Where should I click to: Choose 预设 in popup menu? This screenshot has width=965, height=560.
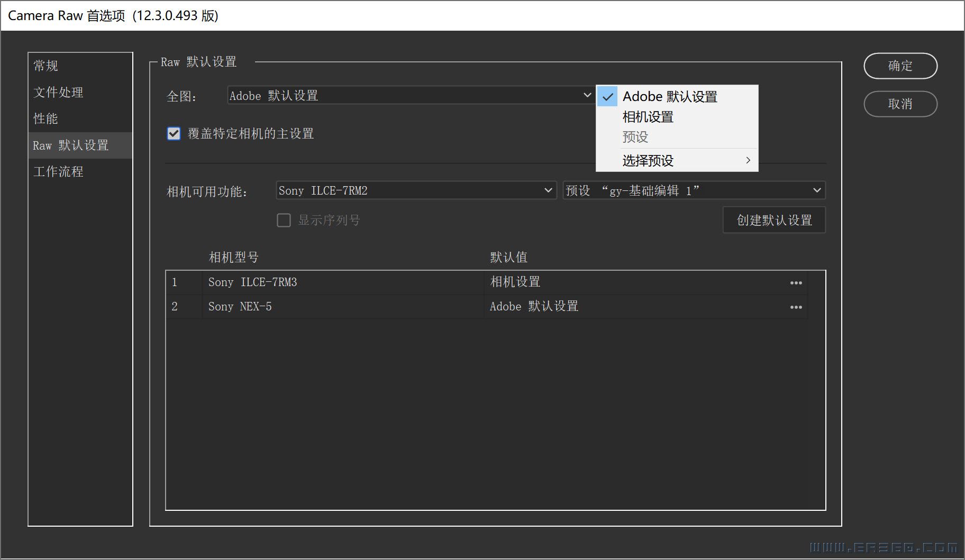coord(677,137)
